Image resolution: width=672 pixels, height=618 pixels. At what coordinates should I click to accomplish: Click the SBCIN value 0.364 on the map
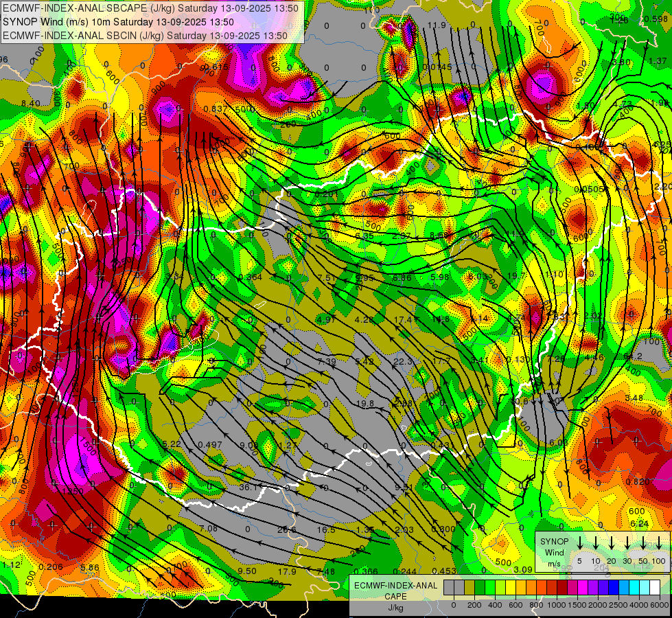[x=251, y=277]
